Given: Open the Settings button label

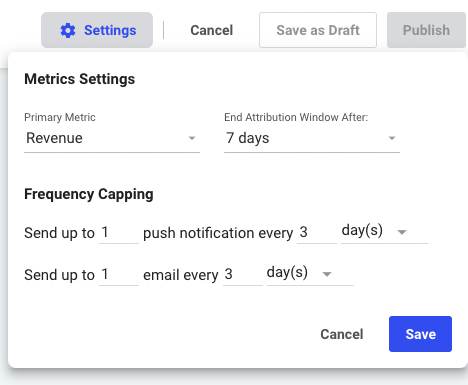Looking at the screenshot, I should coord(110,30).
